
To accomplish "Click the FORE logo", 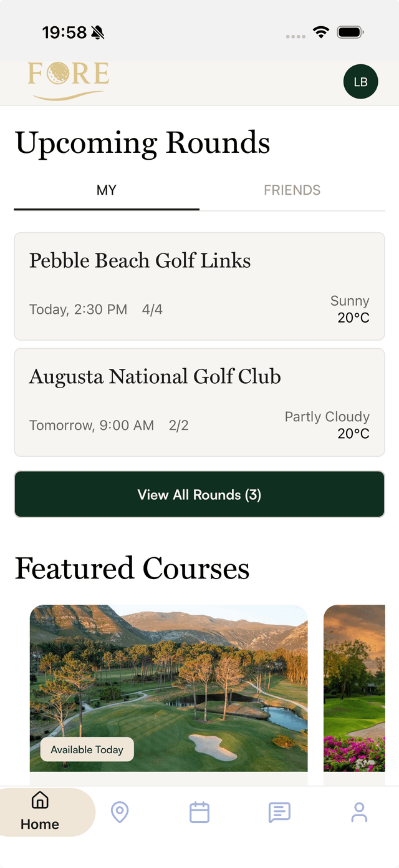I will [67, 79].
